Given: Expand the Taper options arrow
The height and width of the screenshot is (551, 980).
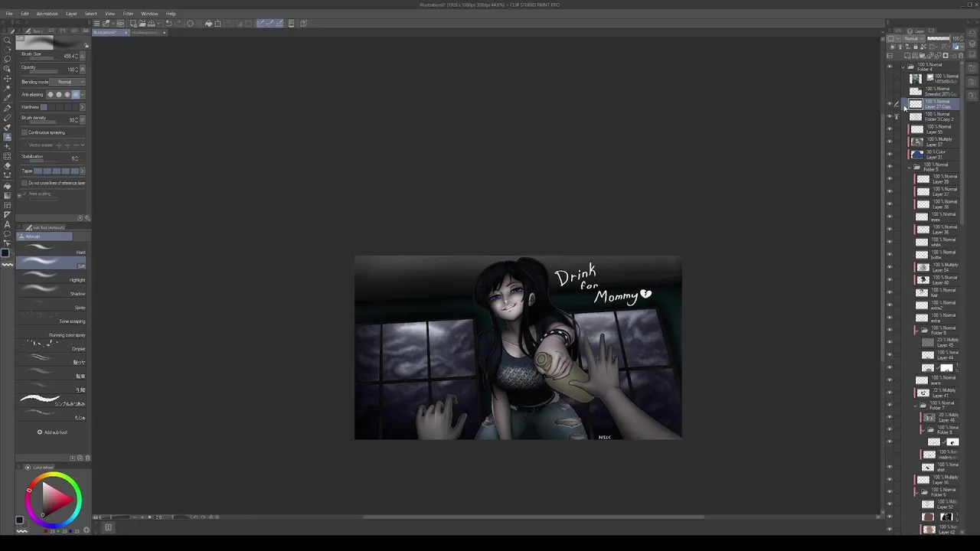Looking at the screenshot, I should click(82, 171).
